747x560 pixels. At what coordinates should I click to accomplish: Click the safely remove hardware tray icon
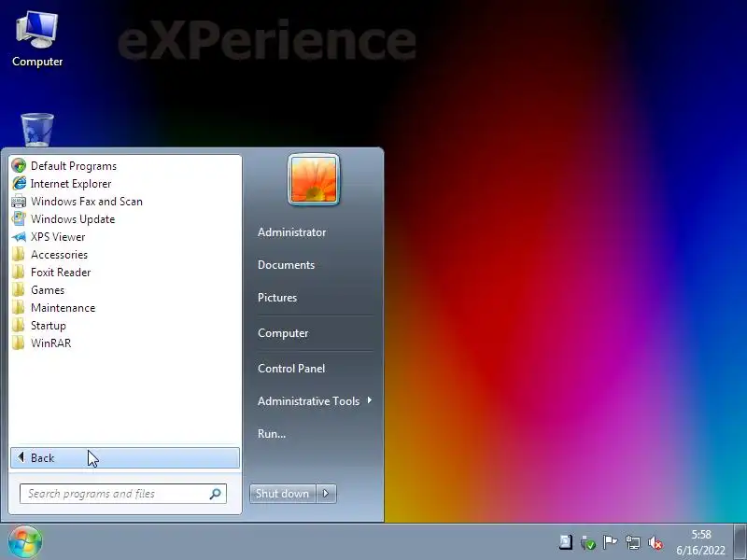[x=588, y=542]
